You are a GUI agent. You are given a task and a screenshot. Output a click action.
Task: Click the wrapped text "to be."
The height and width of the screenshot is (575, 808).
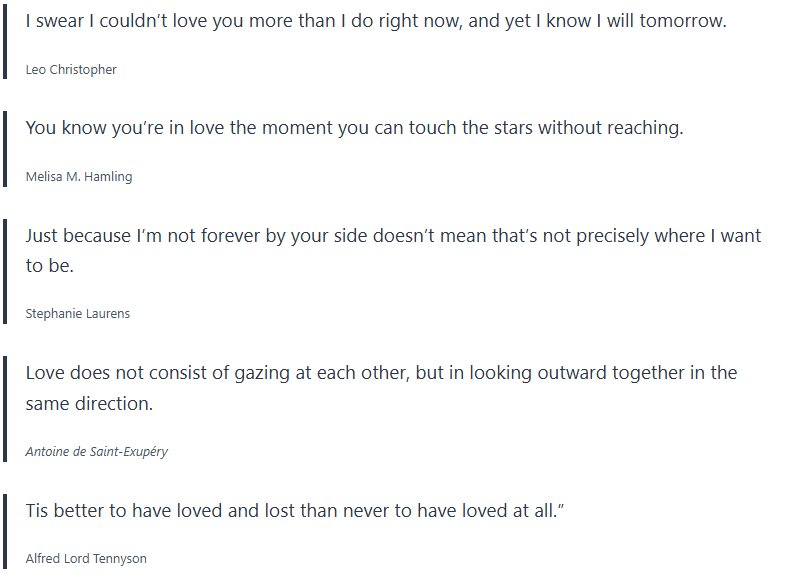(50, 266)
